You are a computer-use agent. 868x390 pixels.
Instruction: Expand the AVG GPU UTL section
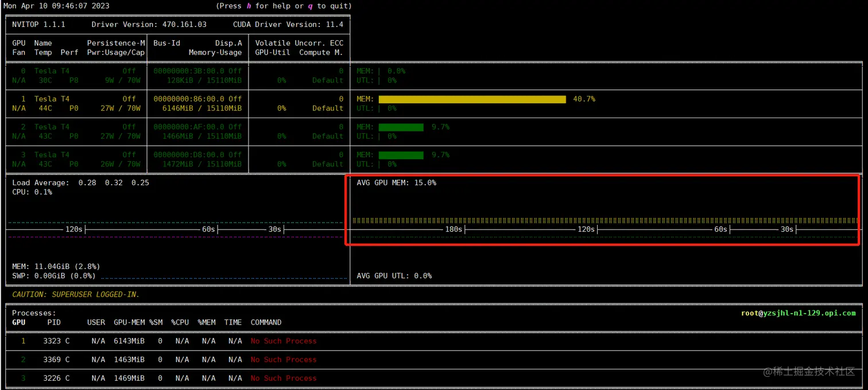[x=393, y=275]
